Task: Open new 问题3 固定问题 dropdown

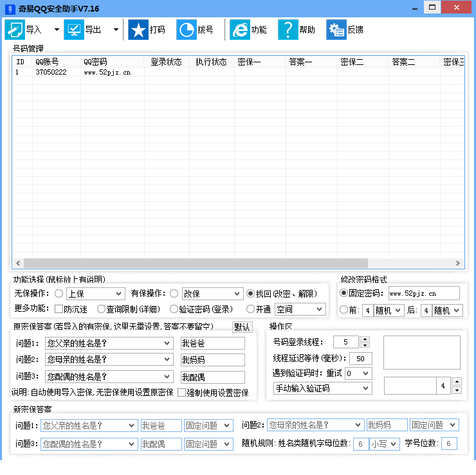Action: pyautogui.click(x=208, y=444)
